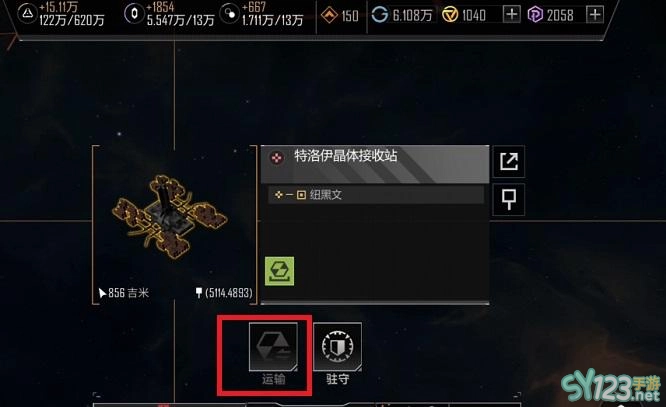Add purple tokens with plus beside 2058
Screen dimensions: 666x407
pos(595,14)
